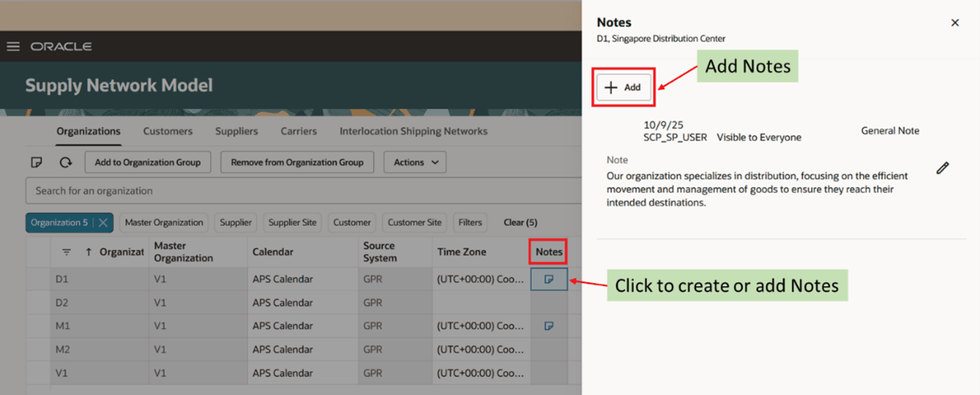
Task: Remove the Organization 5 filter chip
Action: [103, 223]
